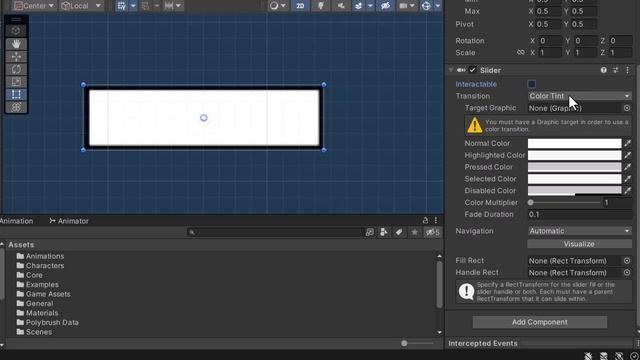Viewport: 640px width, 360px height.
Task: Open Slider component presets icon
Action: [616, 70]
